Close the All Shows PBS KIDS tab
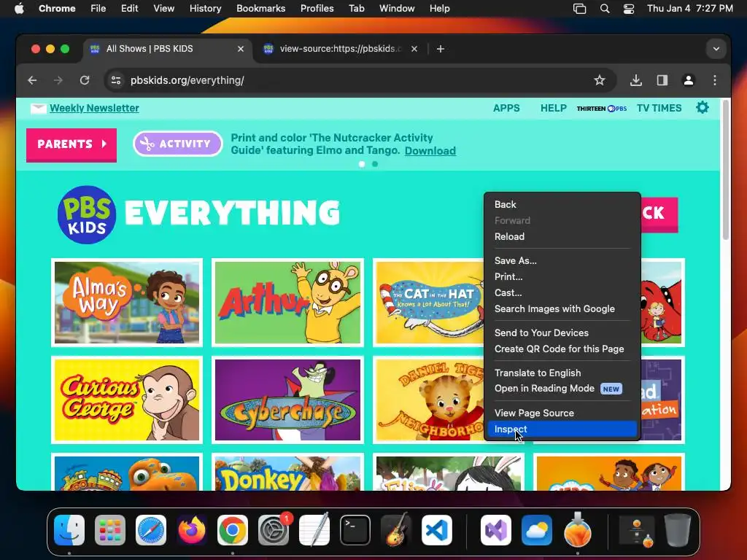This screenshot has width=747, height=560. pos(241,49)
